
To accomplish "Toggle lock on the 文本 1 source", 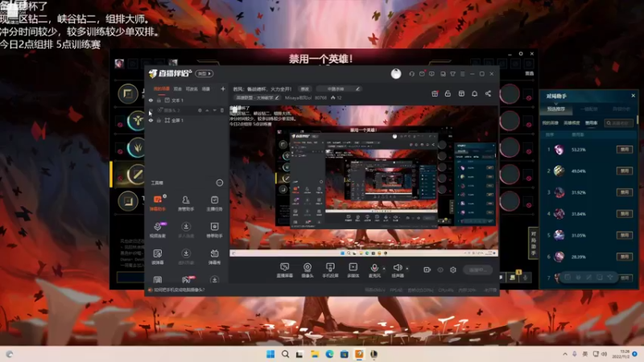I will pyautogui.click(x=159, y=100).
